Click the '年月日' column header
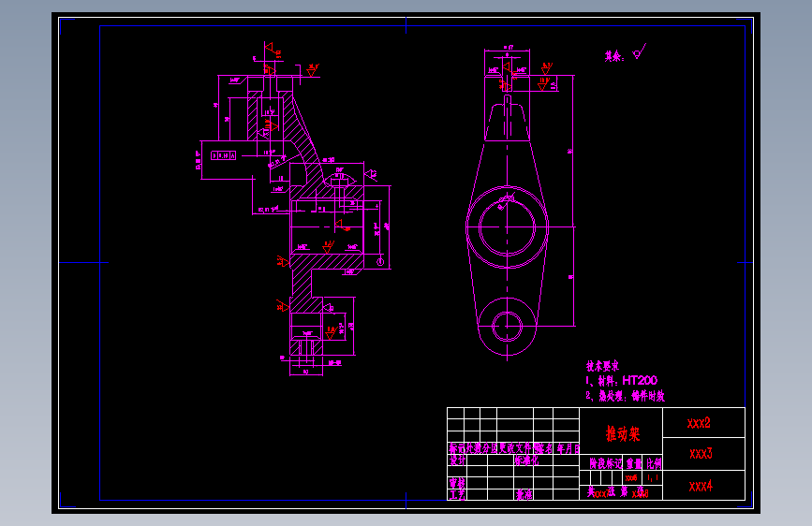 coord(568,448)
